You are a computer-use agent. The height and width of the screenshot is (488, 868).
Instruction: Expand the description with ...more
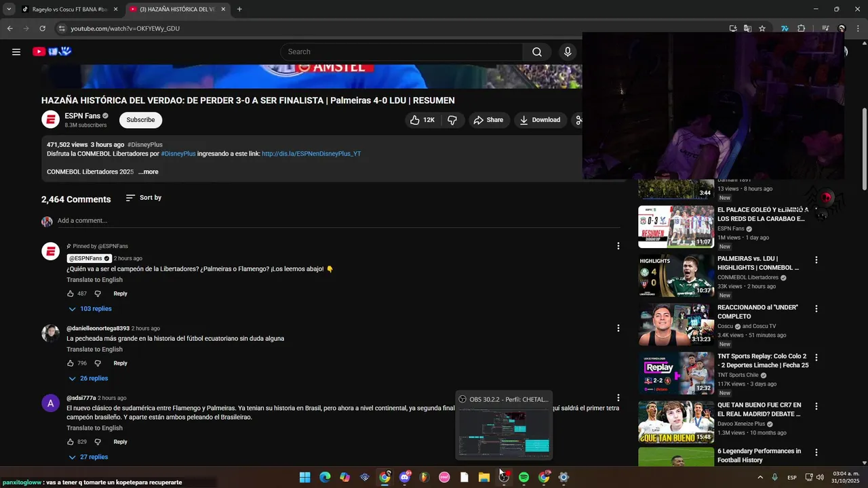click(149, 172)
